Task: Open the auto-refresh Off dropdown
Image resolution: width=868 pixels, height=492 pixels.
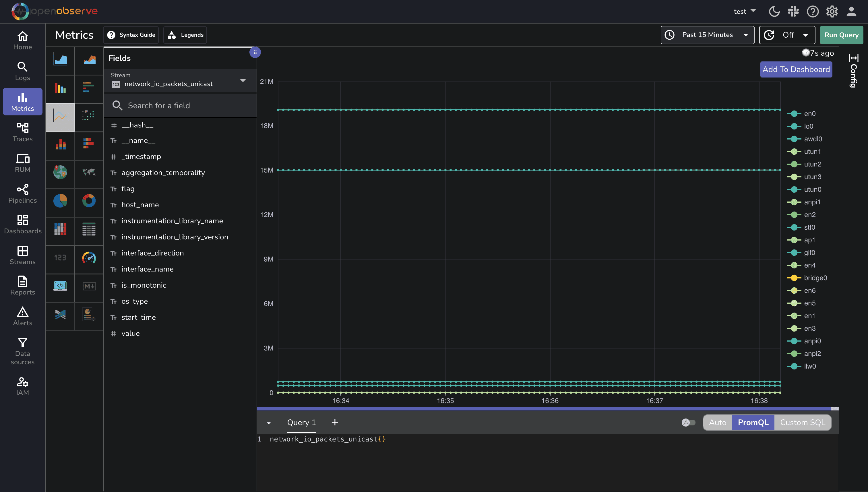Action: point(787,34)
